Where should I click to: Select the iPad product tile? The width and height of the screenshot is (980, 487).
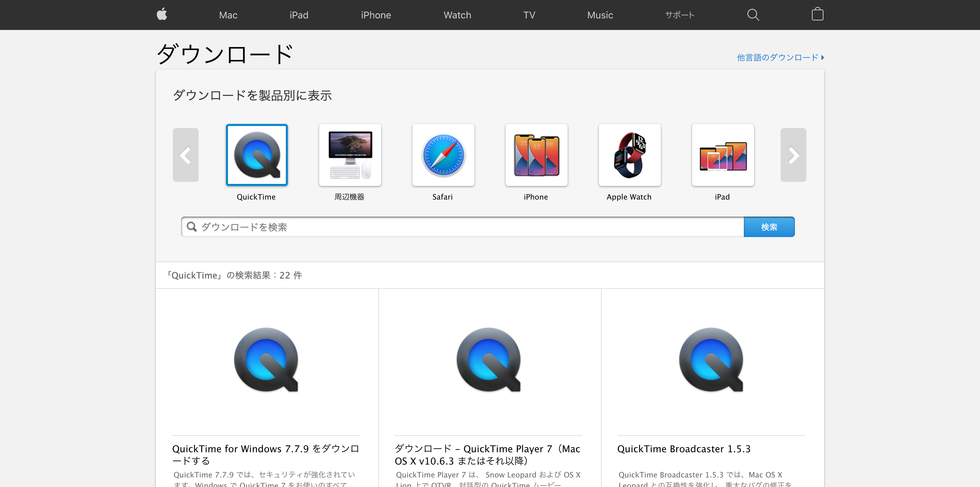pos(723,155)
